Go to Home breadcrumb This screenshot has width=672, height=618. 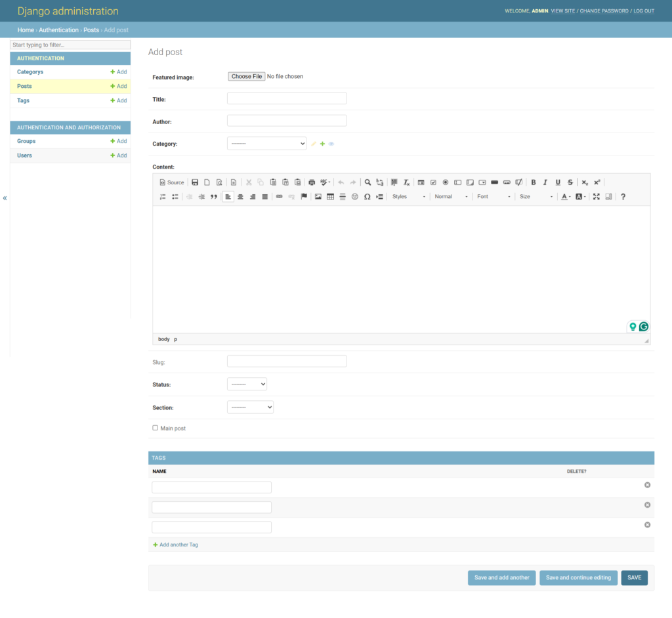pyautogui.click(x=26, y=30)
